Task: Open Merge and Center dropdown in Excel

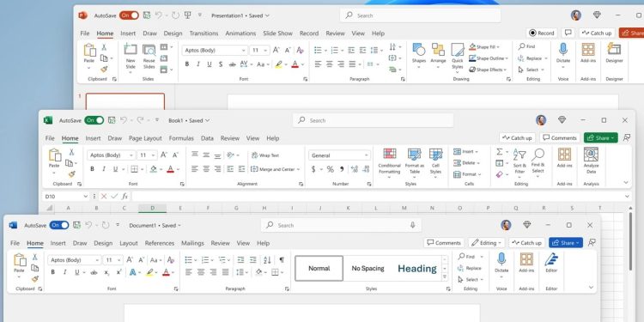Action: (x=298, y=169)
